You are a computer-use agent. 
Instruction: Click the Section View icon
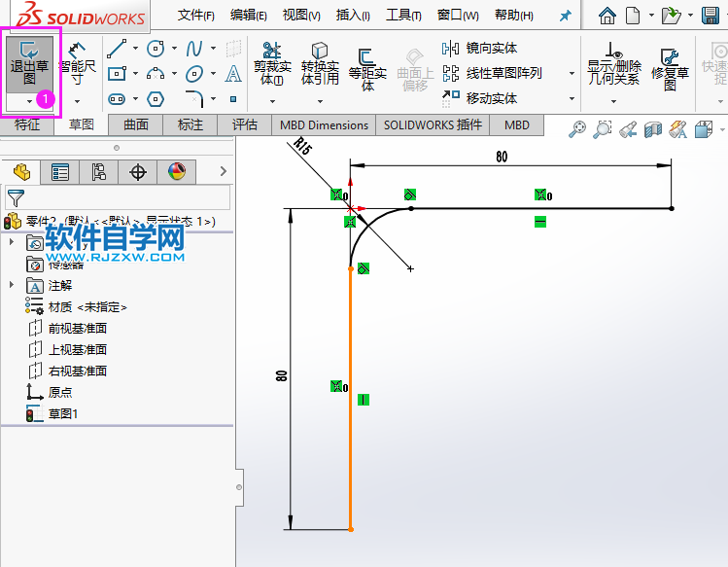[x=653, y=129]
